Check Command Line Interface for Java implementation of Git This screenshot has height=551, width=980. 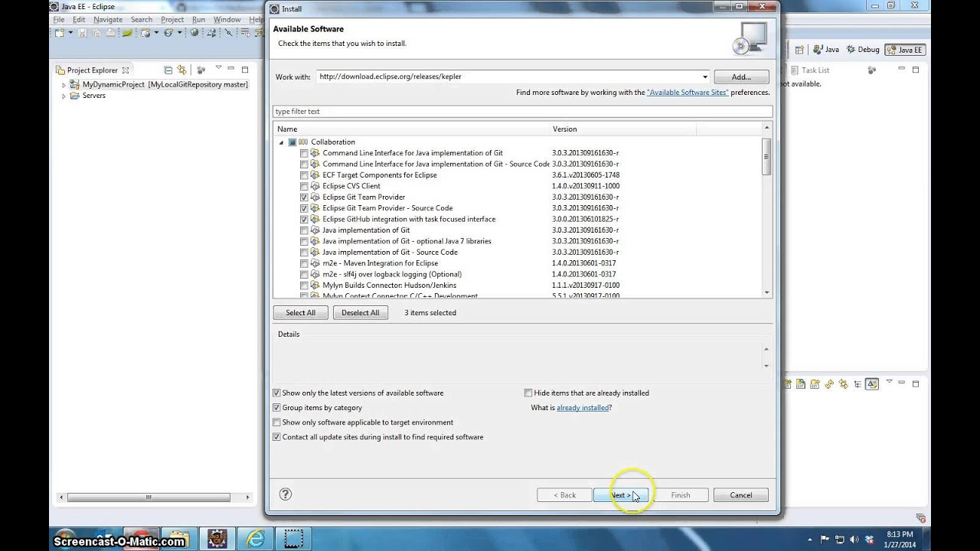(x=304, y=153)
